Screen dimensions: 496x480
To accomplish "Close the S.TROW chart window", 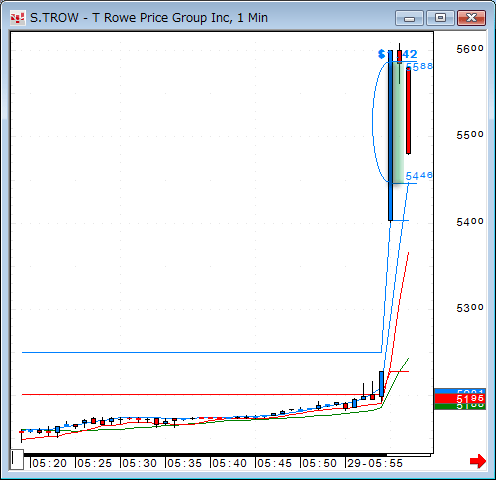I will pos(471,18).
